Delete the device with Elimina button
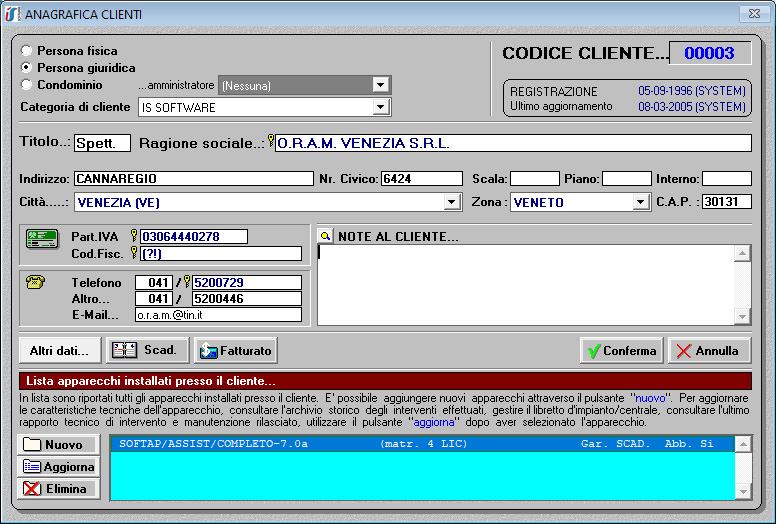 (59, 489)
